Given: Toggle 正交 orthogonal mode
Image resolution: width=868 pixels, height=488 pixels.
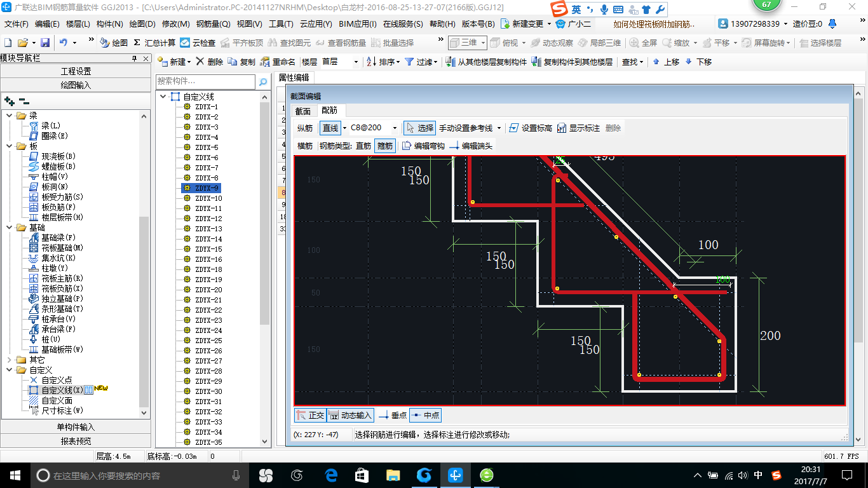Looking at the screenshot, I should [311, 416].
